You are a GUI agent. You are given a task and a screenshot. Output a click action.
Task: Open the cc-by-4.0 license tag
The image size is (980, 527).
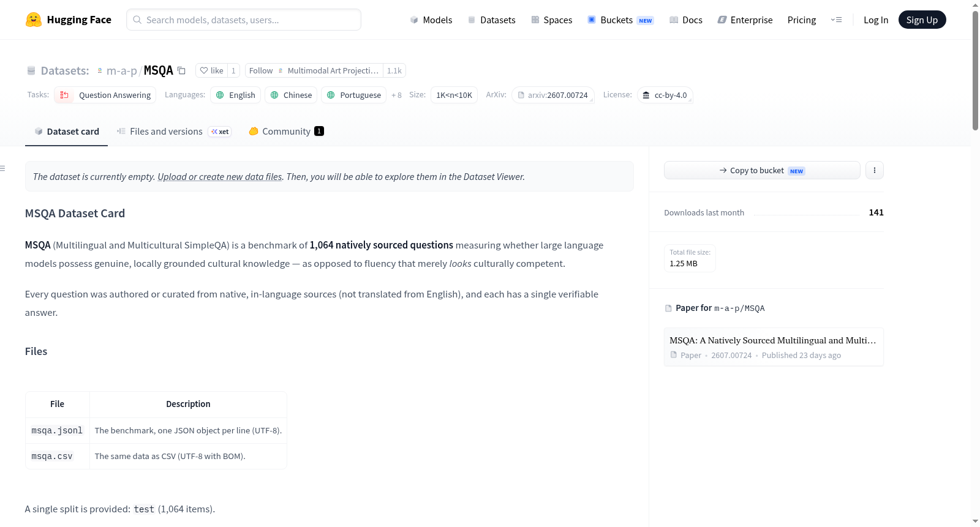pyautogui.click(x=665, y=95)
